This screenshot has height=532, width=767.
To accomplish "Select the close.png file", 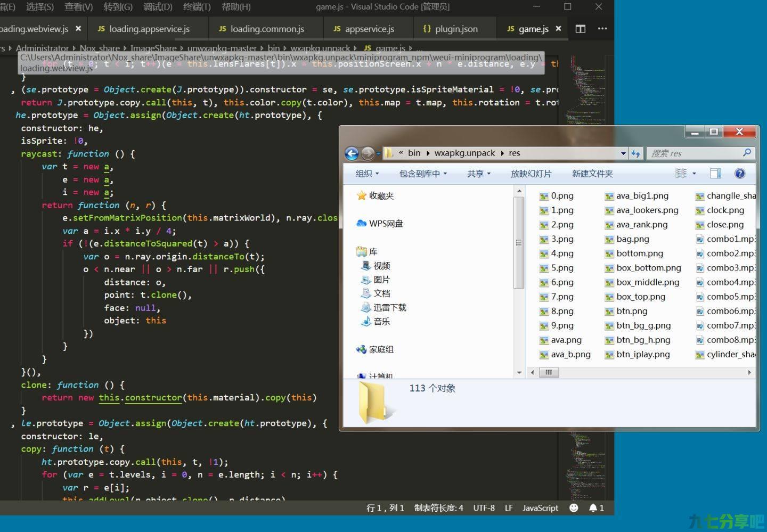I will pos(719,224).
